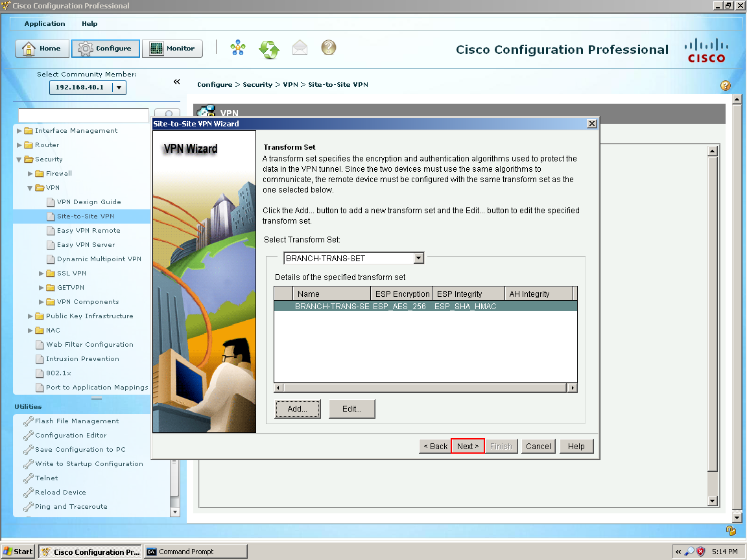This screenshot has width=747, height=560.
Task: Switch to Command Prompt on taskbar
Action: [196, 552]
